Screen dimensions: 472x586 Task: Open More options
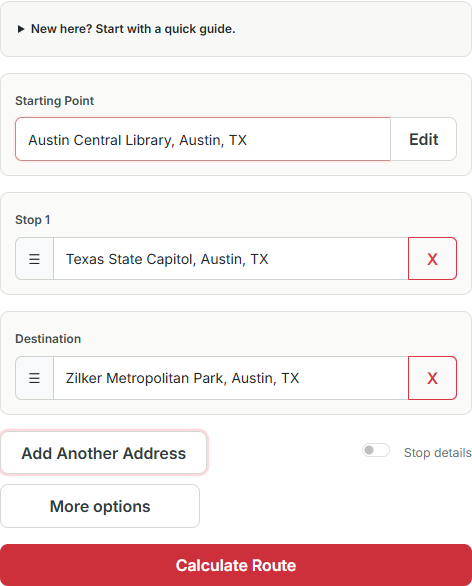coord(100,506)
